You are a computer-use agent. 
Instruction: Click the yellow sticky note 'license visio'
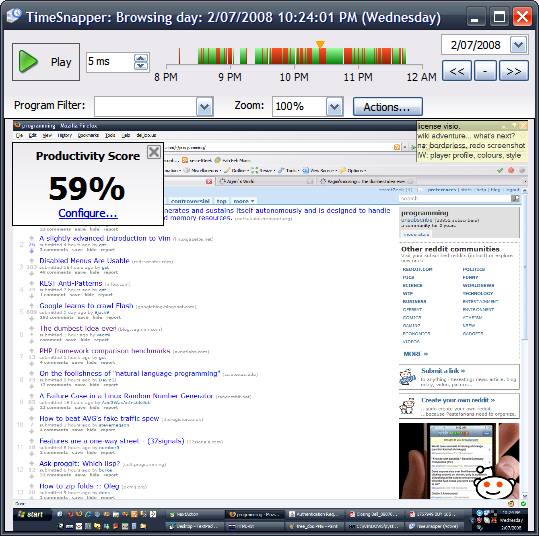472,141
